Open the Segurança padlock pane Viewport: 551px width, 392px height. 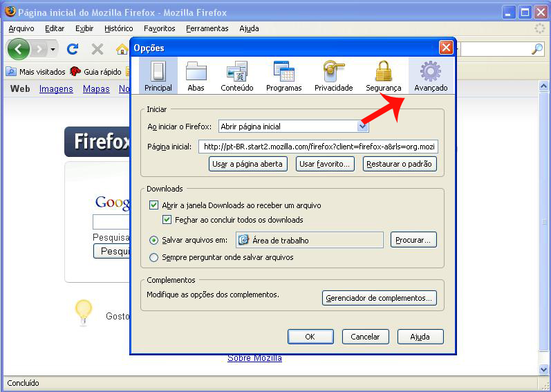click(x=384, y=76)
